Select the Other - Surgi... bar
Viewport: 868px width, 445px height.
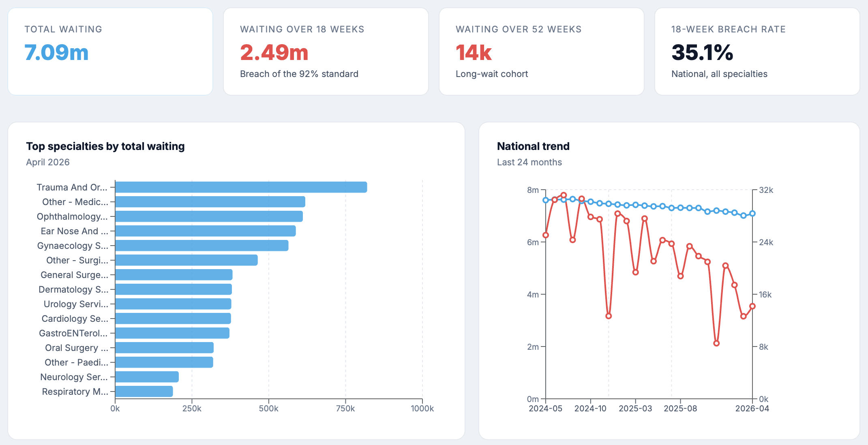(x=186, y=260)
